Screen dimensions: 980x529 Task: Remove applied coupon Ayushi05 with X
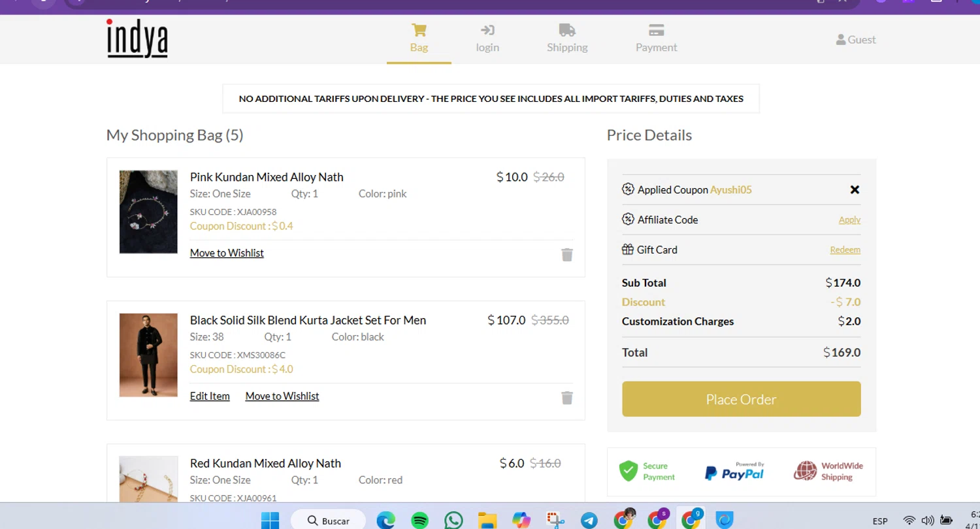coord(855,190)
